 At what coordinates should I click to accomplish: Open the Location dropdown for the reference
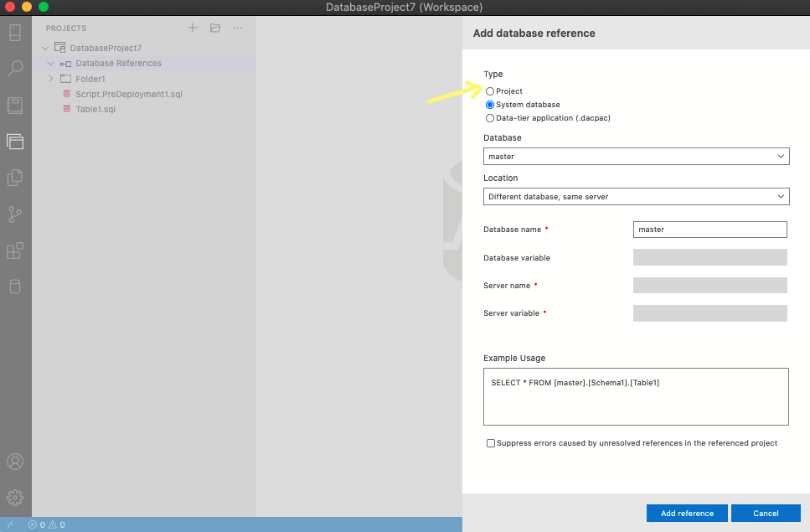(x=635, y=196)
